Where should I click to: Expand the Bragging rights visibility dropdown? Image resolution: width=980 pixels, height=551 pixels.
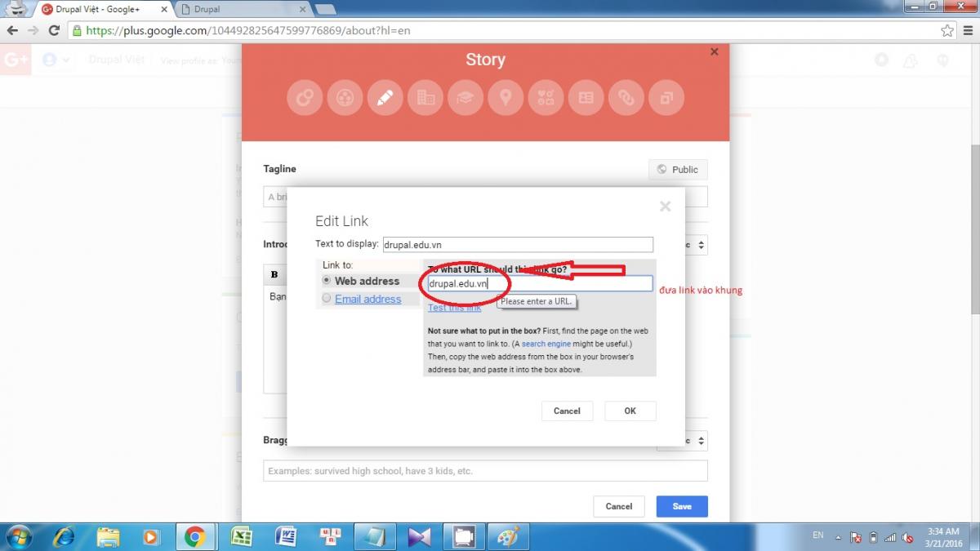click(701, 441)
